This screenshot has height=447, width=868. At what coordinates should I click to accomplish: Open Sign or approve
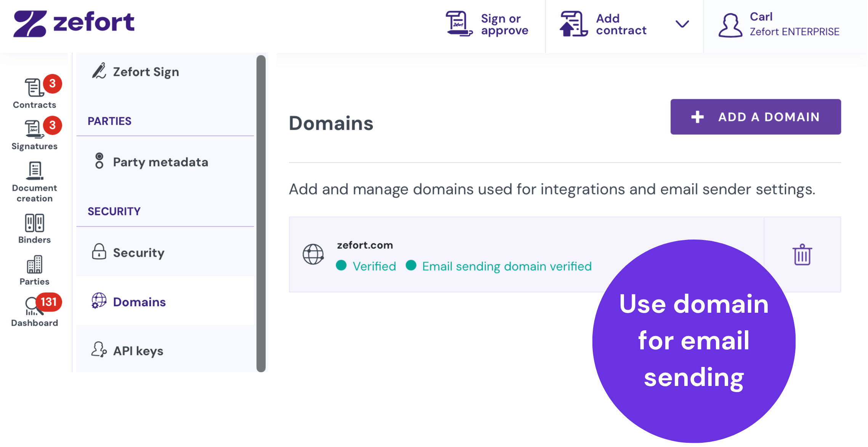click(x=487, y=24)
